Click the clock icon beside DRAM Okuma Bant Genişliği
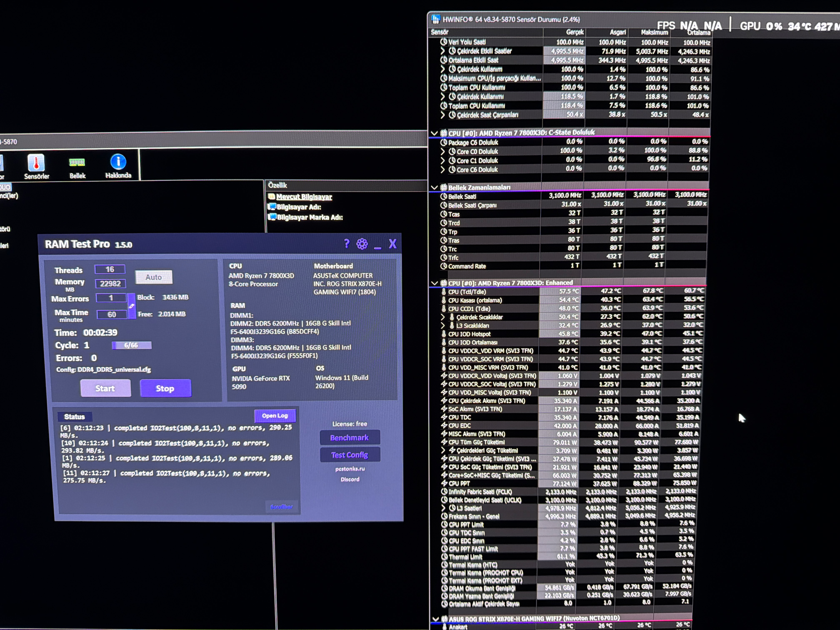This screenshot has height=630, width=840. (x=444, y=589)
